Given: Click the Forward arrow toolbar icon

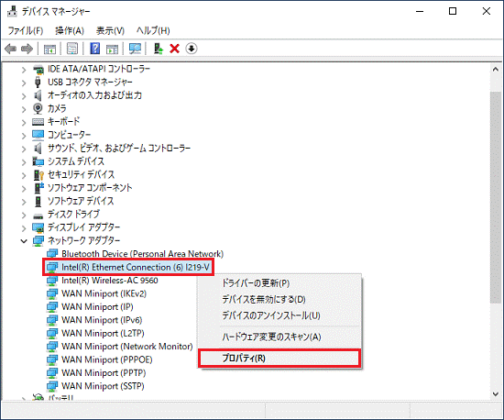Looking at the screenshot, I should [27, 49].
